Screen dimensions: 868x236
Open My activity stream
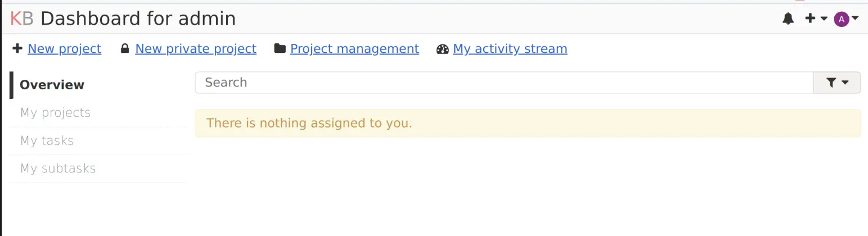510,49
